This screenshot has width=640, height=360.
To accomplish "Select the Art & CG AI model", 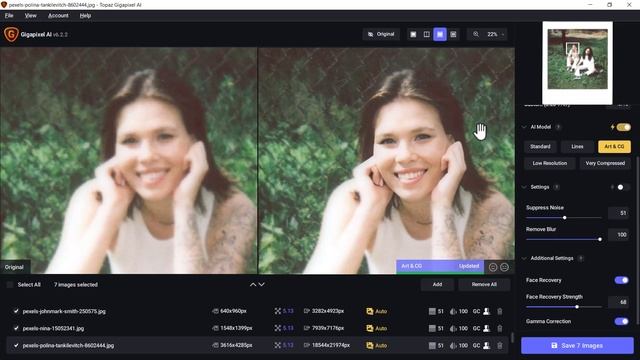I will pos(614,147).
